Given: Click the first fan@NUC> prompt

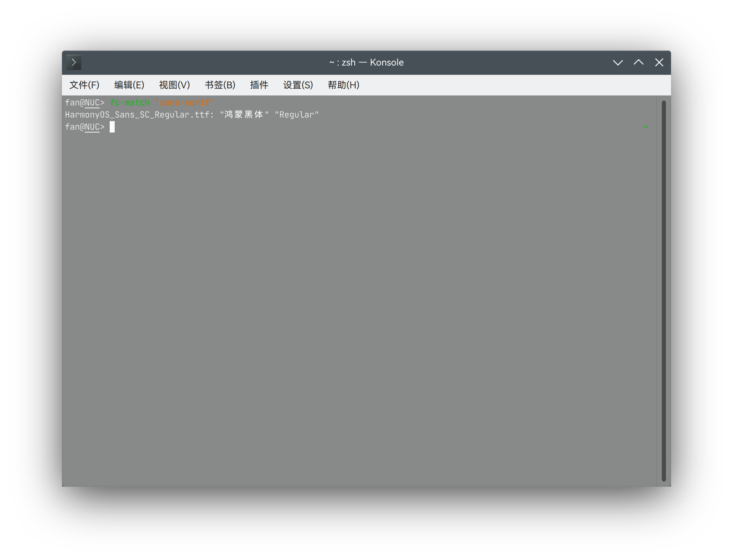Looking at the screenshot, I should coord(85,103).
